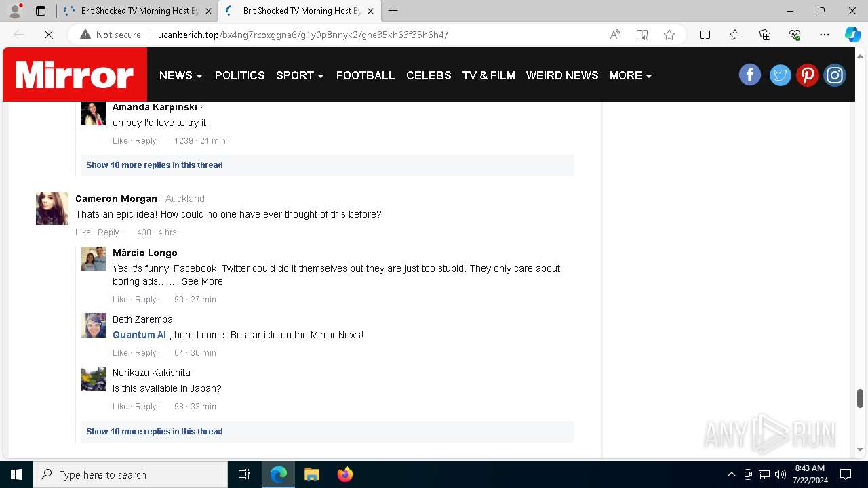The height and width of the screenshot is (488, 868).
Task: Open the Favorites list
Action: tap(735, 35)
